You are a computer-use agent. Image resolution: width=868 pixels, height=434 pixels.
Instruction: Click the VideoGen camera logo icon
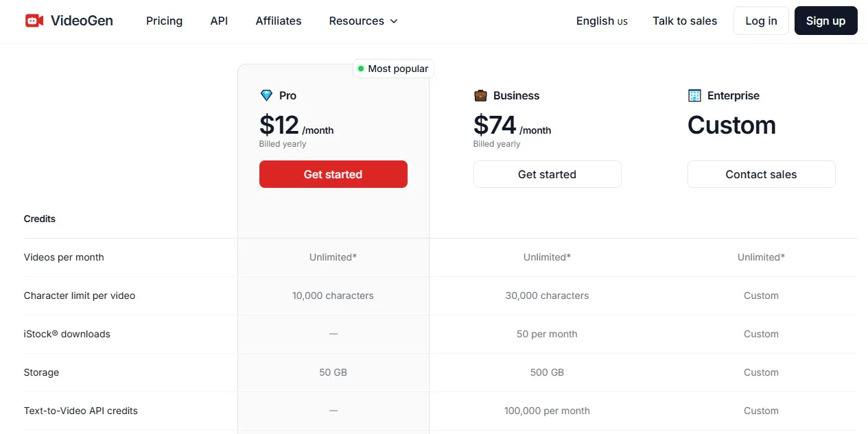tap(34, 21)
